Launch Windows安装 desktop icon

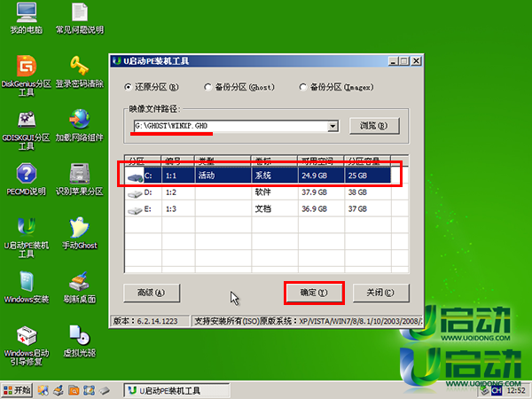coord(27,287)
